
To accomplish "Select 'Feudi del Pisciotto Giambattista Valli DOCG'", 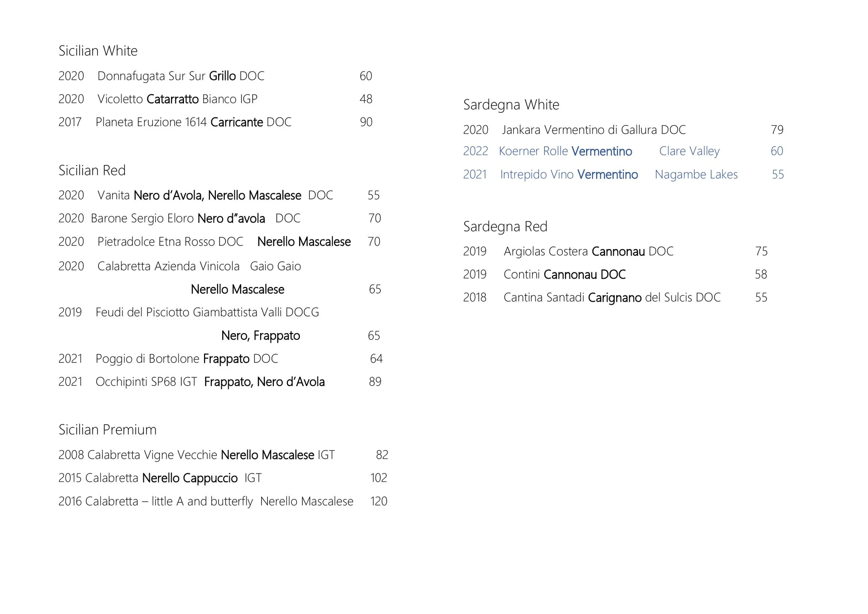I will [x=207, y=312].
